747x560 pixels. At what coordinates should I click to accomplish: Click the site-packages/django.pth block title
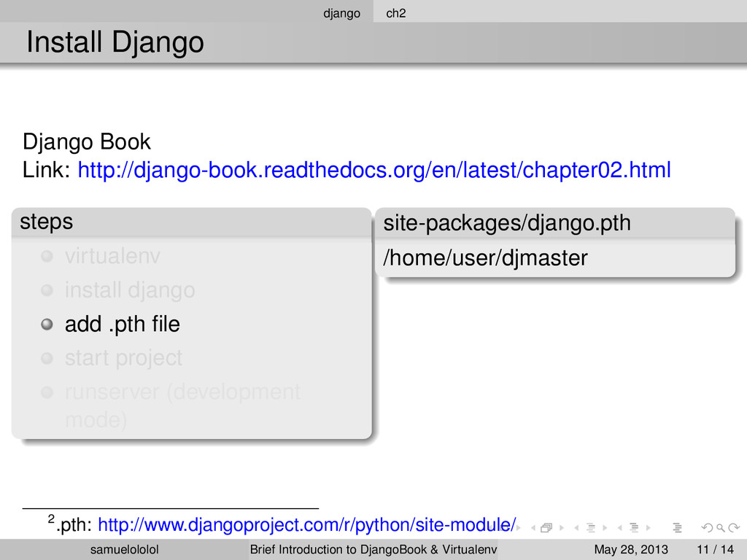point(507,223)
